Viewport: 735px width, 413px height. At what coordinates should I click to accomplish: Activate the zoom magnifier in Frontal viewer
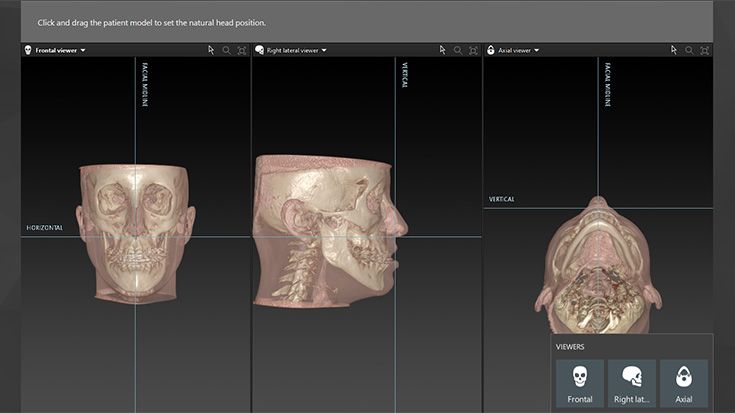(226, 50)
